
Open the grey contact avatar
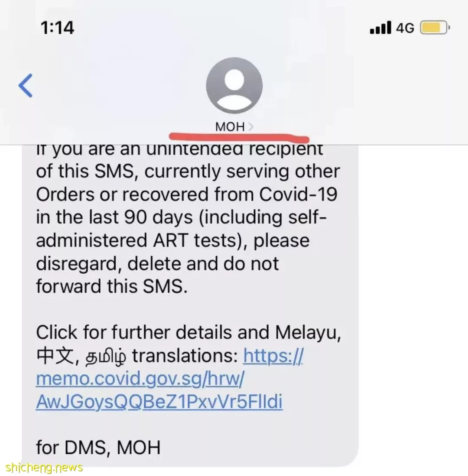click(x=234, y=86)
